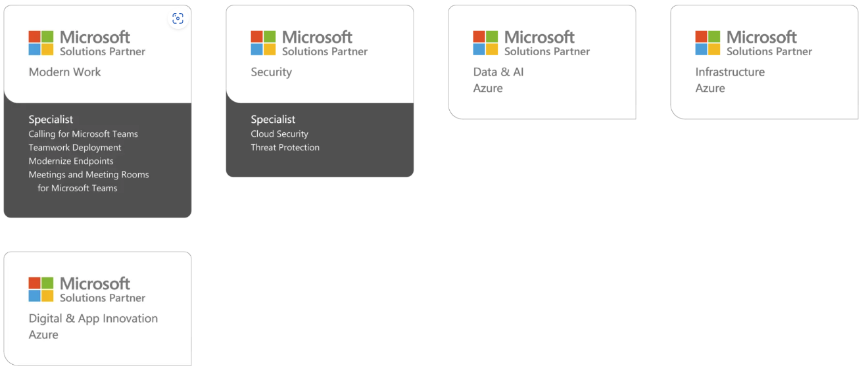Select the Security badge title

271,72
